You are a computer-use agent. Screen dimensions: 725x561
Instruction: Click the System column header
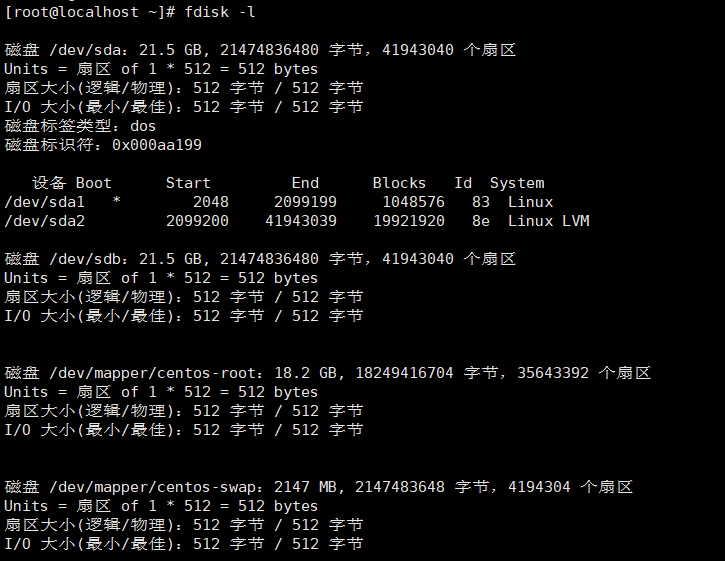tap(517, 183)
